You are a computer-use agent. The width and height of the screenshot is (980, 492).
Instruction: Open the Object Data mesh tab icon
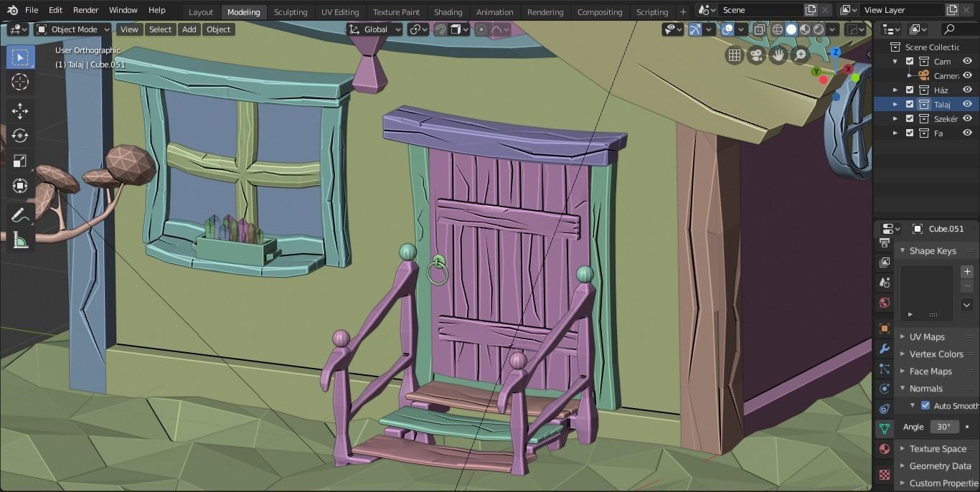[885, 429]
